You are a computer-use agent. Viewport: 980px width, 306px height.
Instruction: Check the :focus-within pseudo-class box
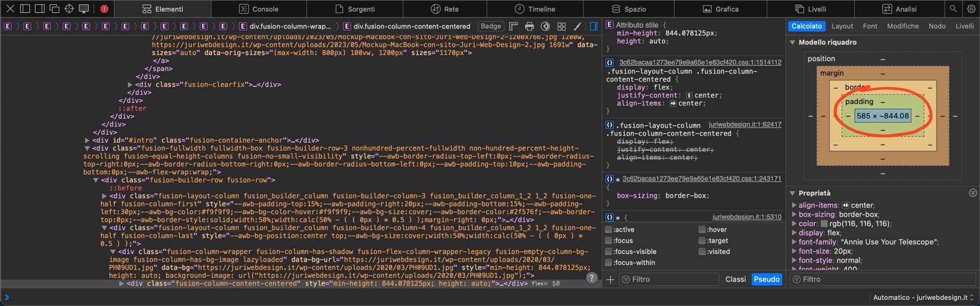coord(608,263)
